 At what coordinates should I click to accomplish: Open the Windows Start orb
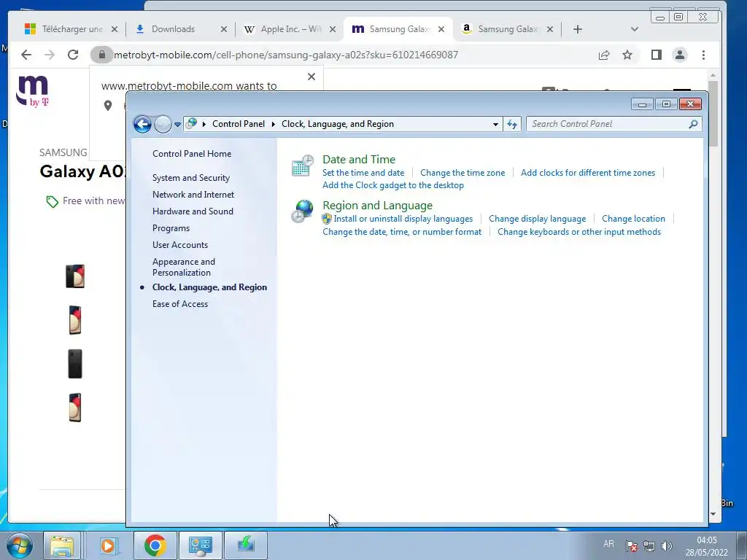click(20, 545)
